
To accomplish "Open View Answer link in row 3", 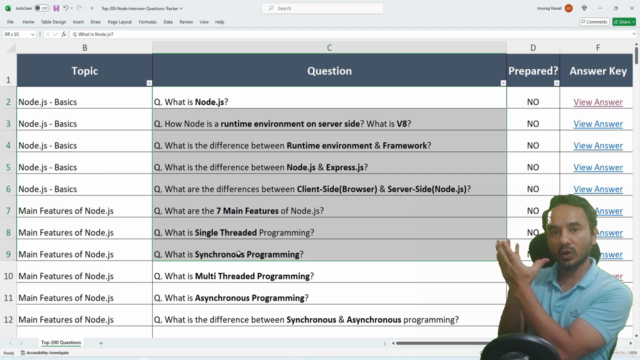I will 598,124.
